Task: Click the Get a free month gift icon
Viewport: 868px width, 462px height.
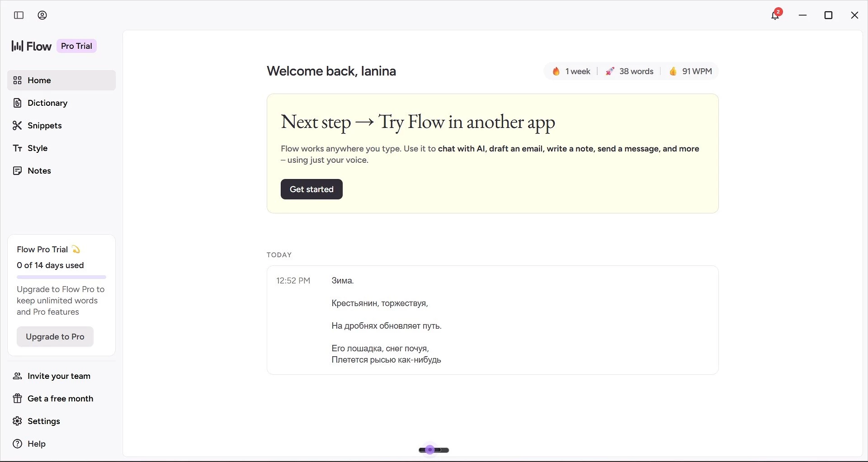Action: [17, 399]
